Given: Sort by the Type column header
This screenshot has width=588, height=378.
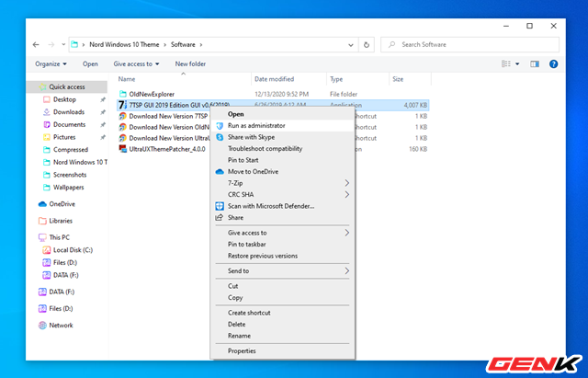Looking at the screenshot, I should (x=336, y=79).
